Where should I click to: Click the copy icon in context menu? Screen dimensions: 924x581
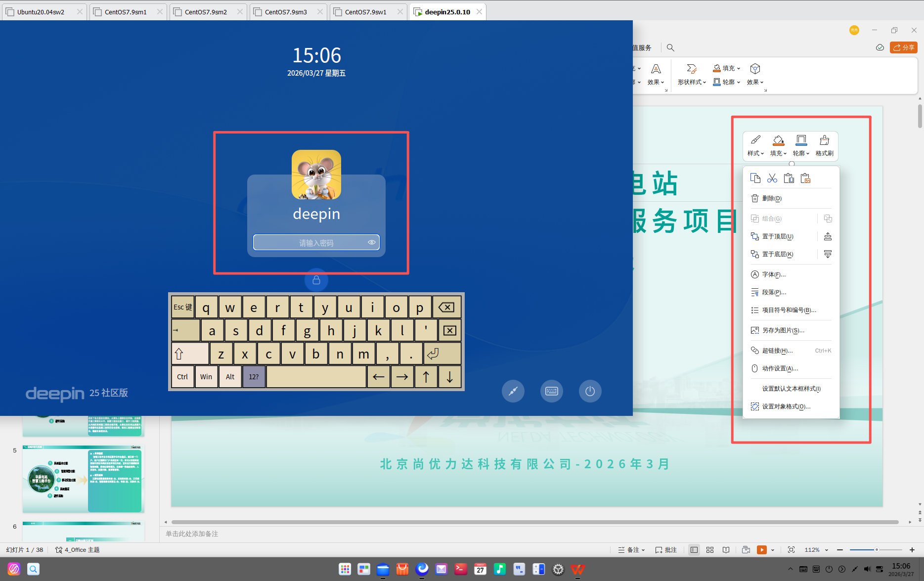755,178
